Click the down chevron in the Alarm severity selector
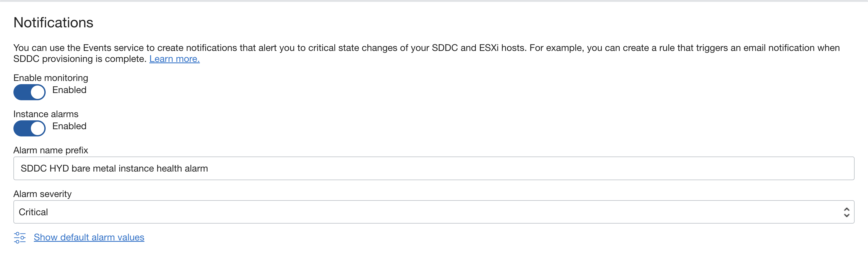868x260 pixels. tap(847, 215)
